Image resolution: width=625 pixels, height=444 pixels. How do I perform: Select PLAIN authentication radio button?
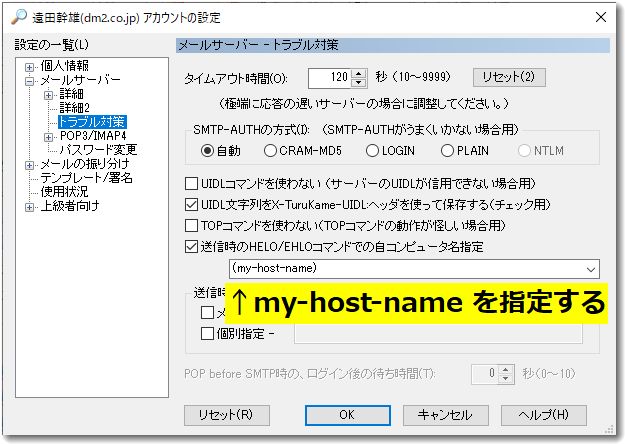pyautogui.click(x=447, y=151)
